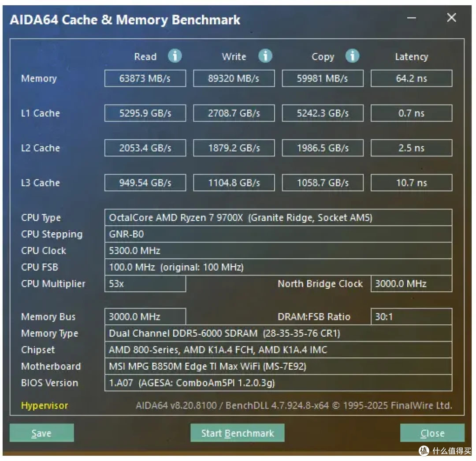Close the window with the X icon
The height and width of the screenshot is (461, 476).
pos(451,18)
